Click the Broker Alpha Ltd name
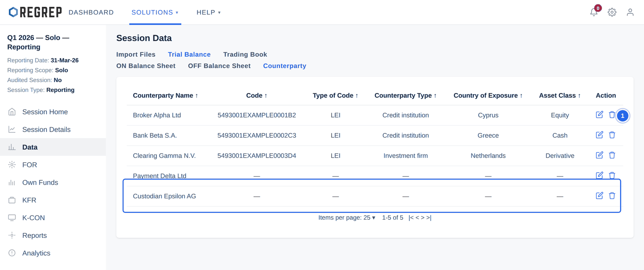This screenshot has width=644, height=270. pyautogui.click(x=157, y=115)
